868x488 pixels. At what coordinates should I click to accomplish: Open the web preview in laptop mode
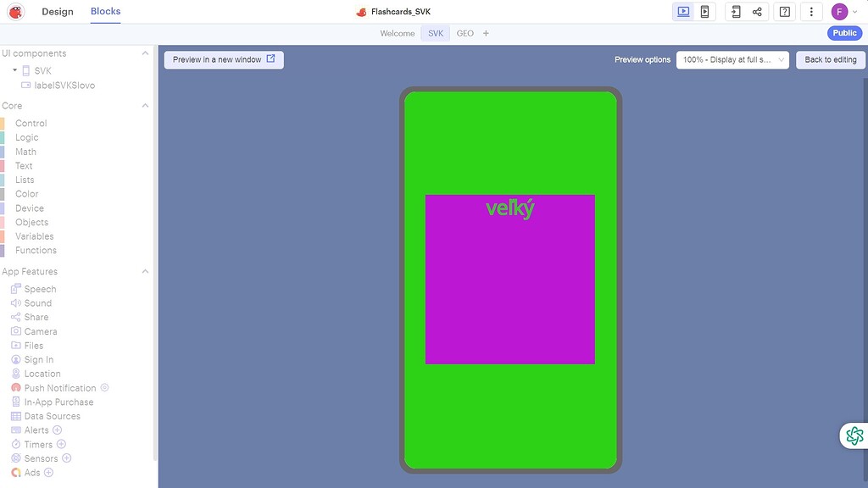(683, 11)
